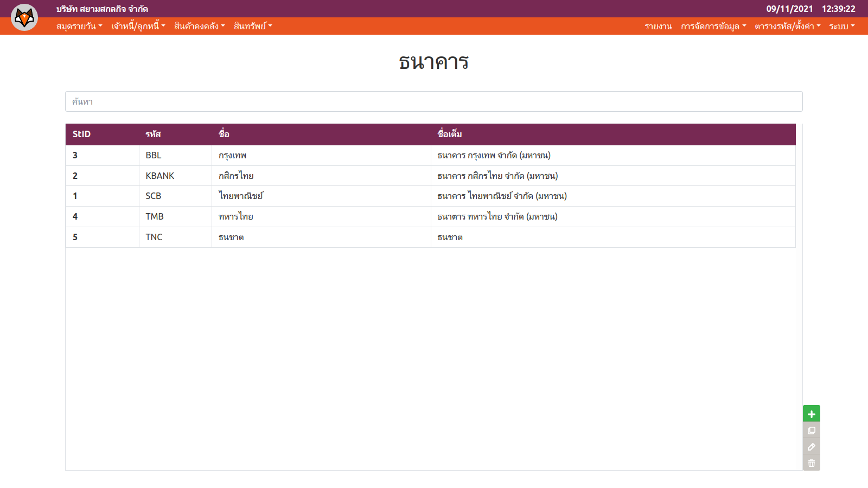Go to the รายงาน page
The height and width of the screenshot is (488, 868).
point(658,26)
